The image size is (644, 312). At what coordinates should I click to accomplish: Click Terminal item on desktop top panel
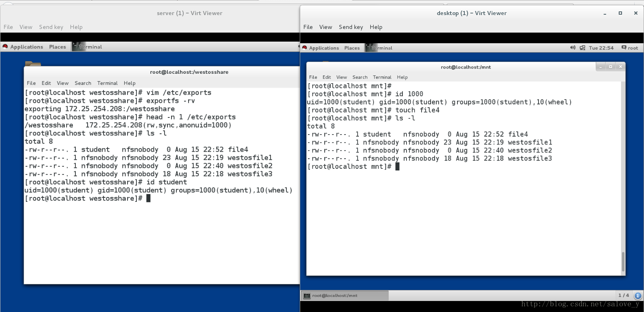coord(379,48)
